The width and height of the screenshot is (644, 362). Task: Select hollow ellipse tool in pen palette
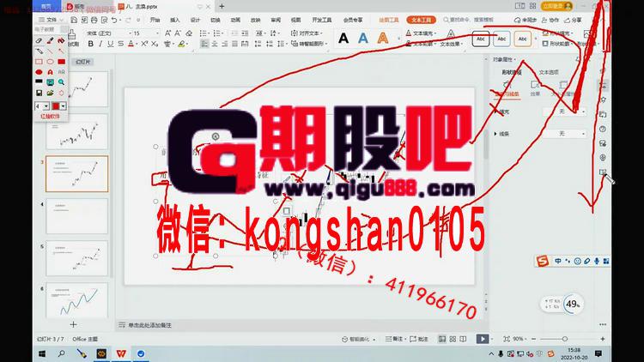click(50, 62)
